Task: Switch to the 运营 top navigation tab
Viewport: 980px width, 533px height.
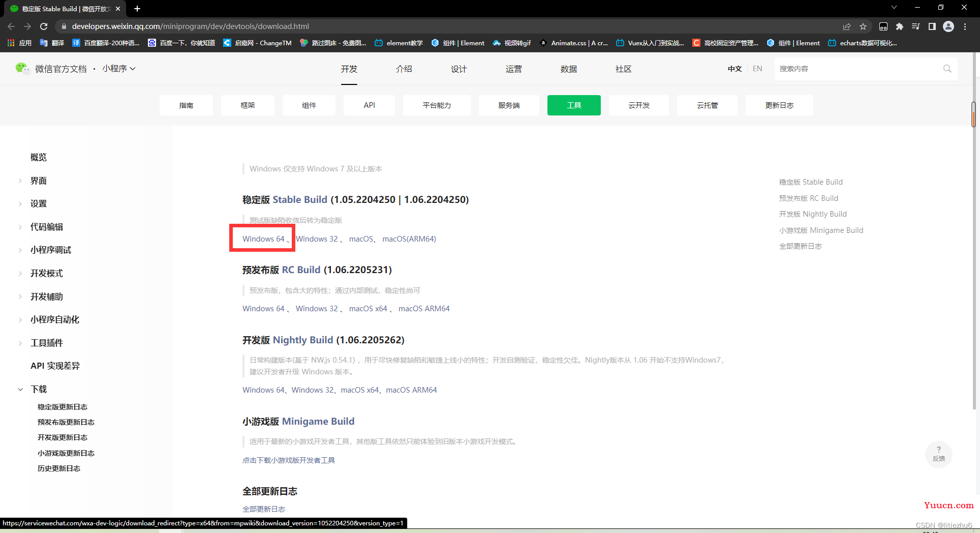Action: coord(514,69)
